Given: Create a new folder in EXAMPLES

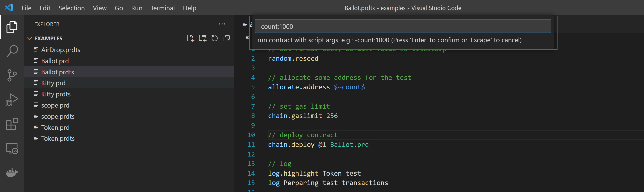Looking at the screenshot, I should pyautogui.click(x=203, y=38).
